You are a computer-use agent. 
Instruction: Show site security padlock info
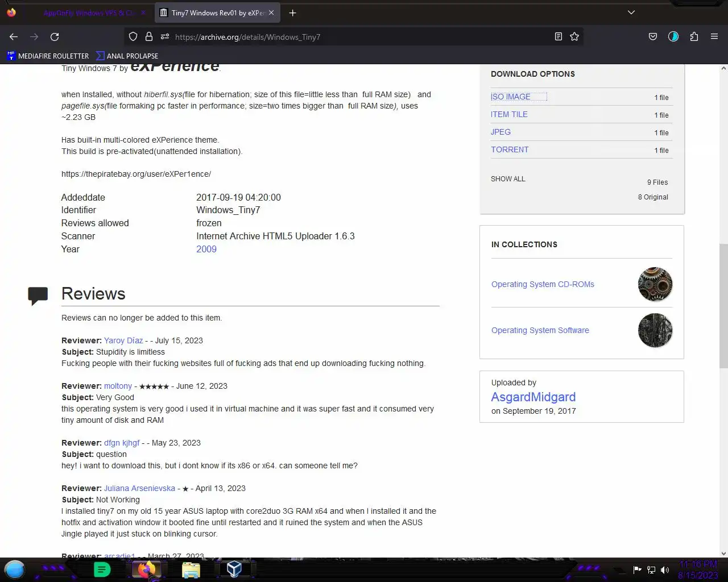click(149, 37)
